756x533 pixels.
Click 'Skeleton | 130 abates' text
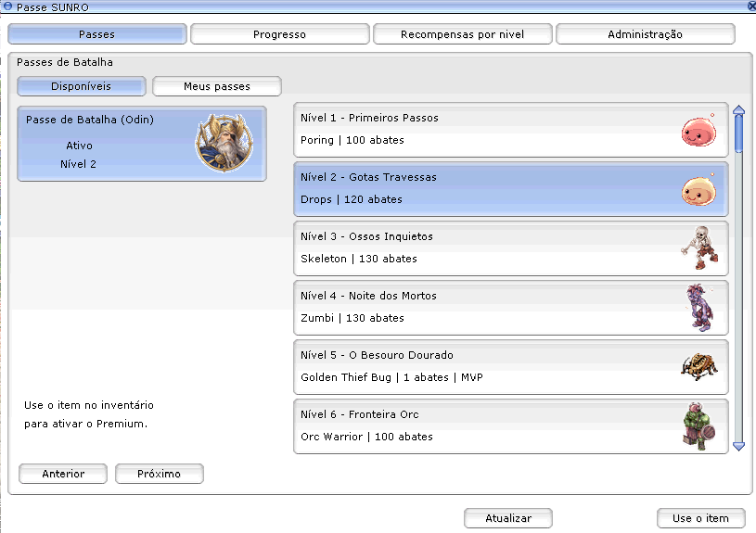tap(359, 259)
